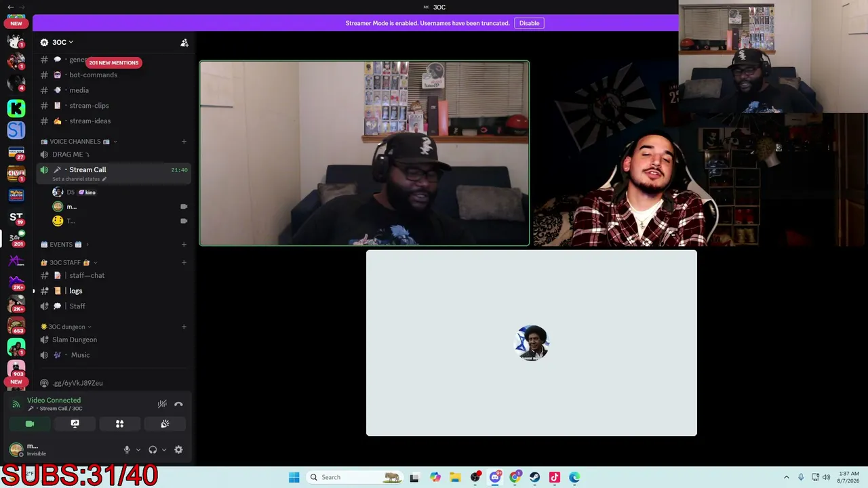Open OBS Studio from the taskbar
Image resolution: width=868 pixels, height=488 pixels.
(x=475, y=477)
